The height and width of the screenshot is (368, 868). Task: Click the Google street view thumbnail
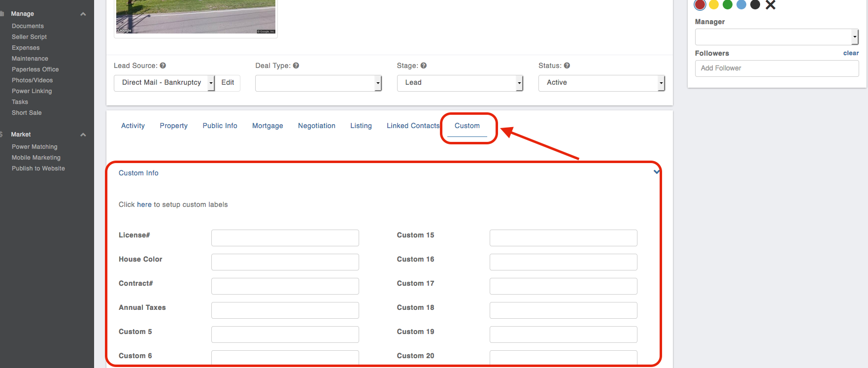tap(196, 17)
